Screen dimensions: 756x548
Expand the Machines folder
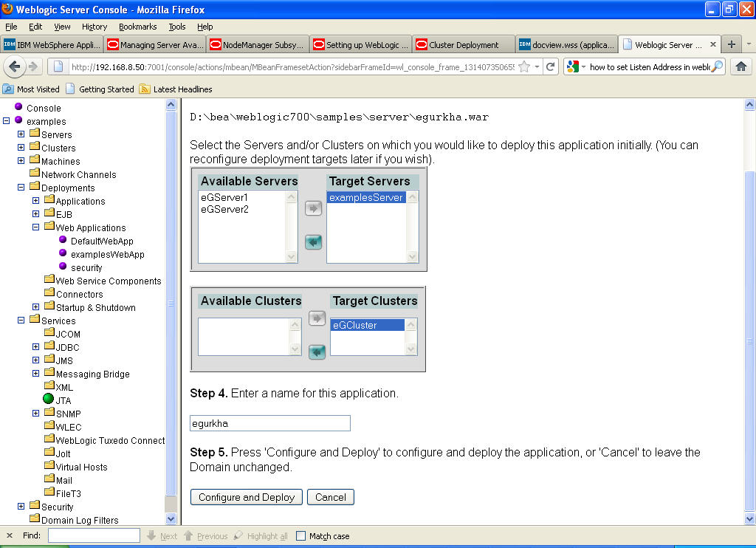pyautogui.click(x=21, y=161)
